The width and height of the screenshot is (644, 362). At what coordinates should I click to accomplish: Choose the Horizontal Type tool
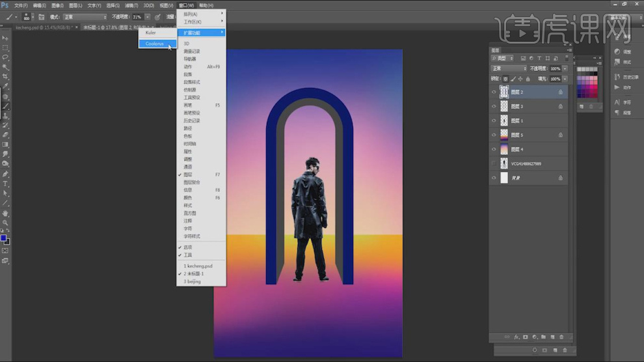click(5, 184)
